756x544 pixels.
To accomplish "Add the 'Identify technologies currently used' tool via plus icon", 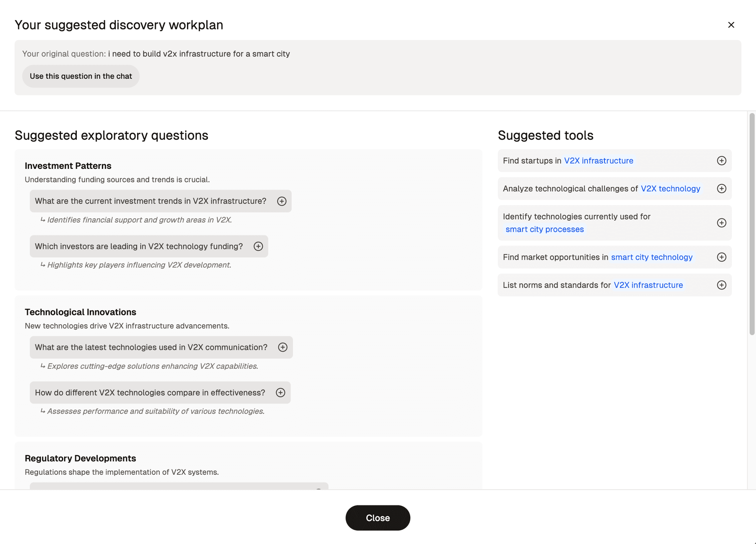I will click(x=721, y=223).
